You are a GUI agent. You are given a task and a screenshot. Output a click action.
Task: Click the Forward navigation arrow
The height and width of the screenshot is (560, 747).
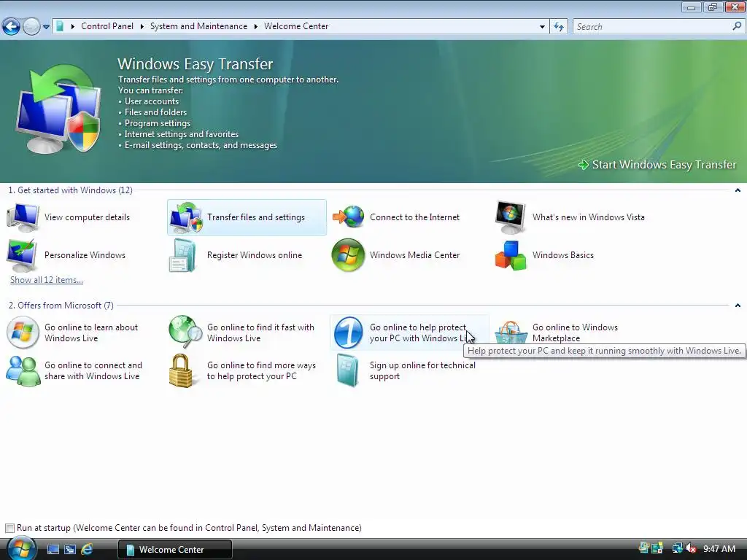31,26
